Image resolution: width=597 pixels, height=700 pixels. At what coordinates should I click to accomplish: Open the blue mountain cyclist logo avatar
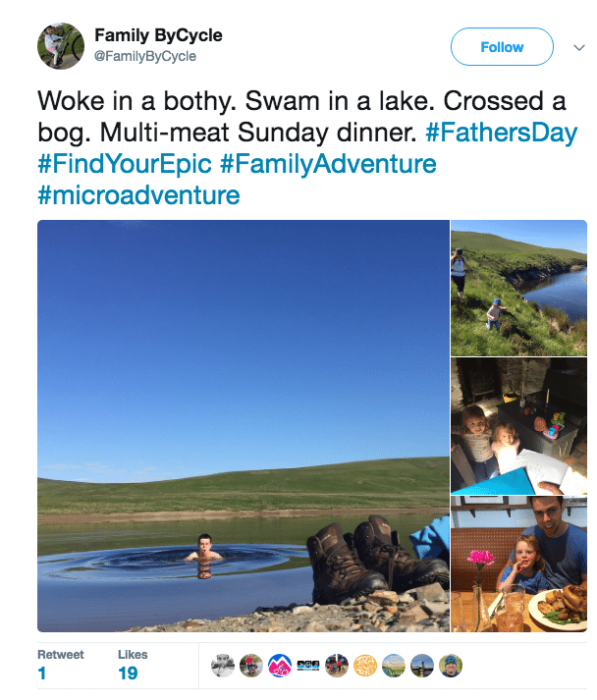pyautogui.click(x=280, y=666)
